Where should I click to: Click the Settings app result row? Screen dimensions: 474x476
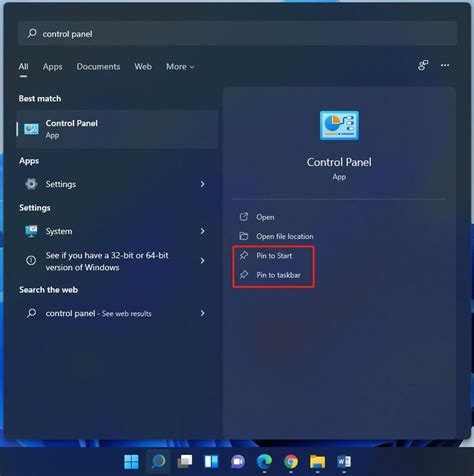point(117,184)
